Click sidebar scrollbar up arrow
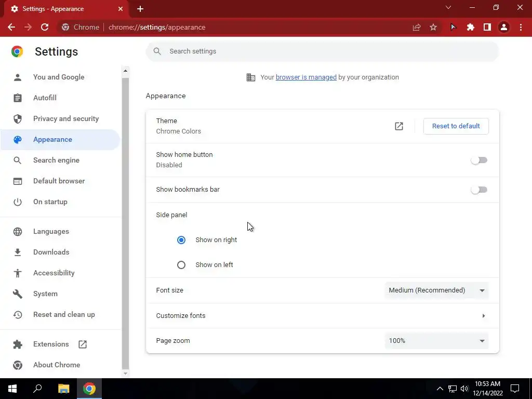 pyautogui.click(x=125, y=71)
